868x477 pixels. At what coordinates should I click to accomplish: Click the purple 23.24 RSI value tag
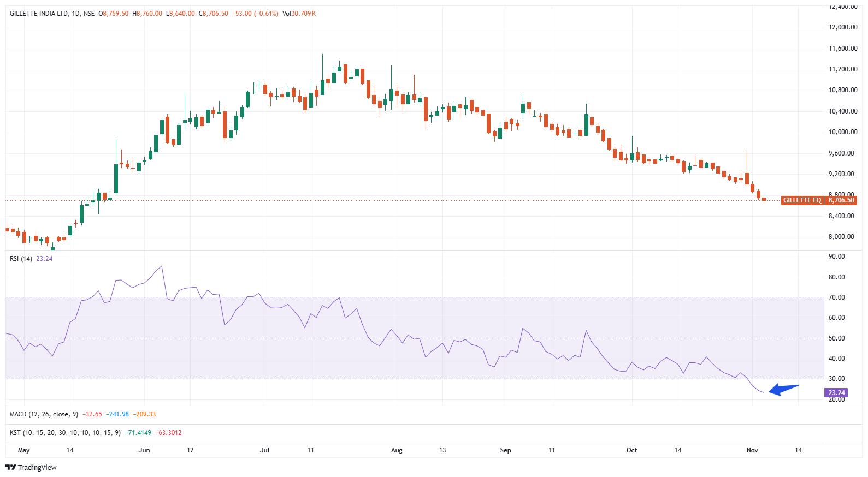836,392
